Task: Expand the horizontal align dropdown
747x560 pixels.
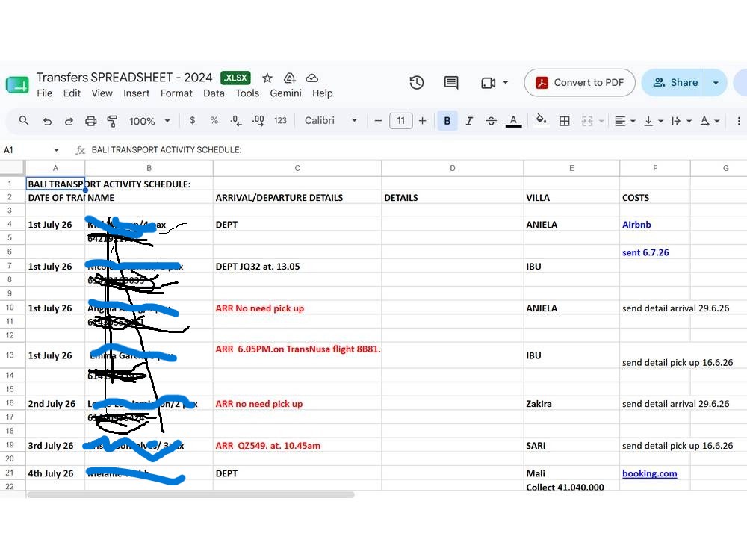Action: click(633, 122)
